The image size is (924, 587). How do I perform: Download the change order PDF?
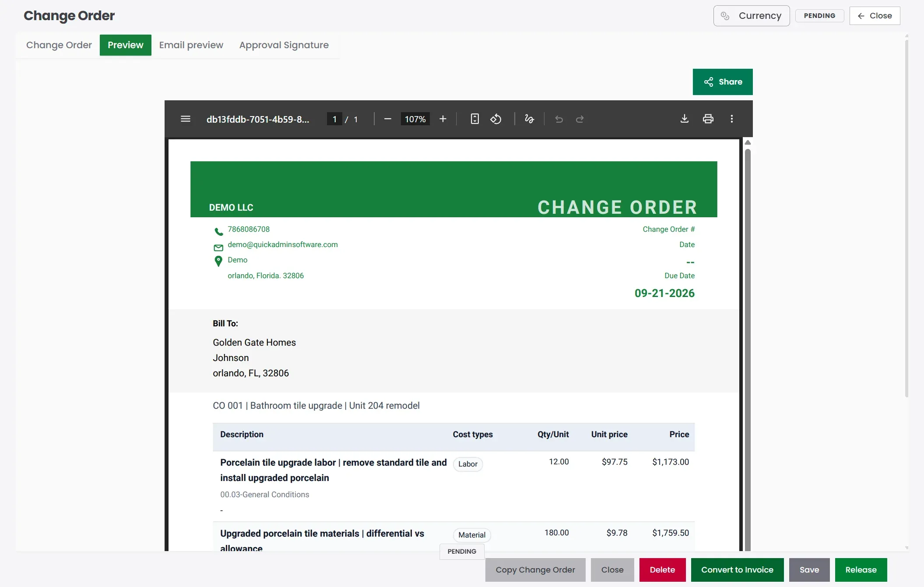pyautogui.click(x=685, y=119)
